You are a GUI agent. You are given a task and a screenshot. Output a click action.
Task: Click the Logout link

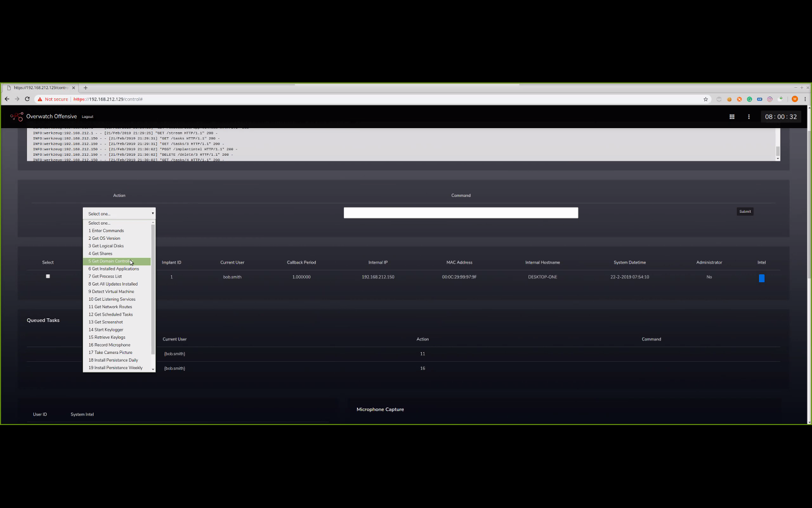87,117
